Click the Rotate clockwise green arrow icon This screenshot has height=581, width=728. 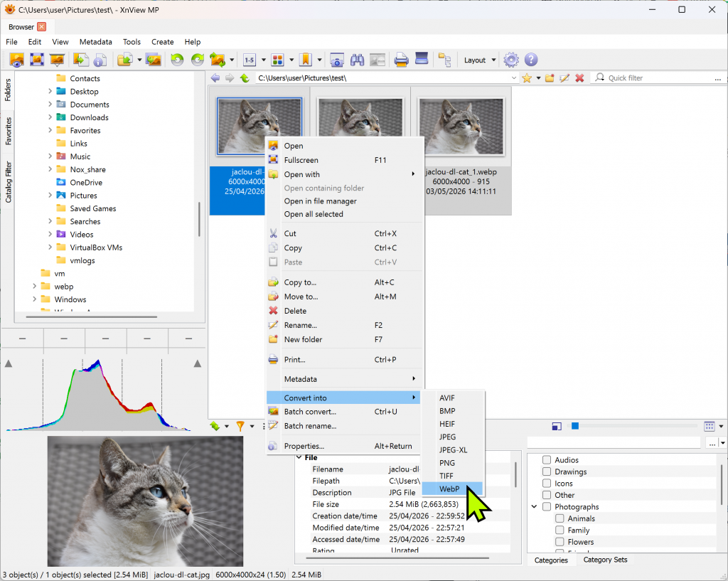click(x=198, y=60)
